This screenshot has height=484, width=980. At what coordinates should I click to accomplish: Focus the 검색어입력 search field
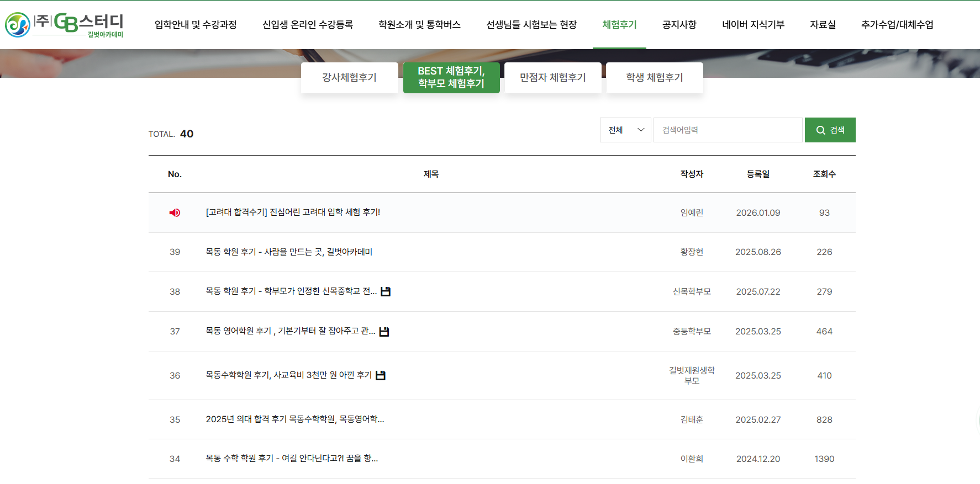tap(727, 130)
